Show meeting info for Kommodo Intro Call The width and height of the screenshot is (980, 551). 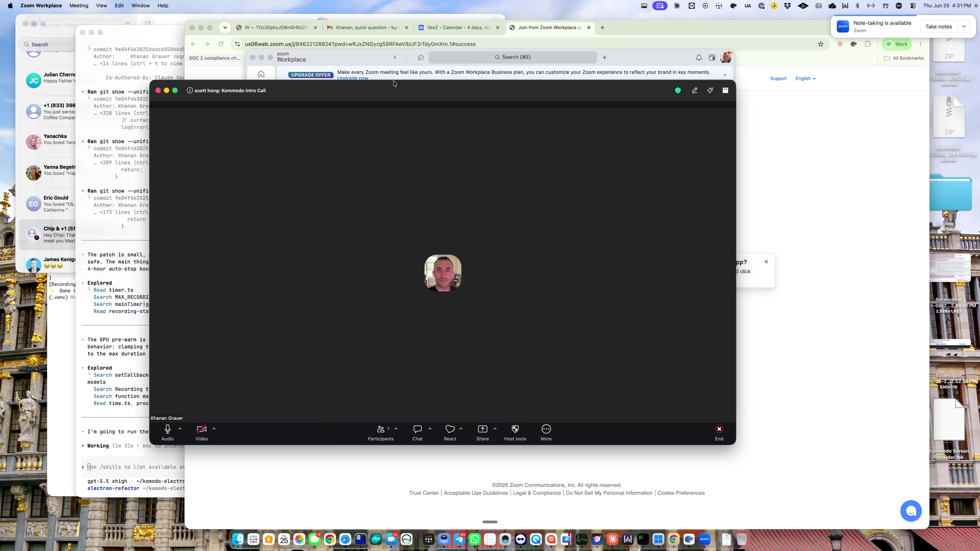tap(189, 91)
